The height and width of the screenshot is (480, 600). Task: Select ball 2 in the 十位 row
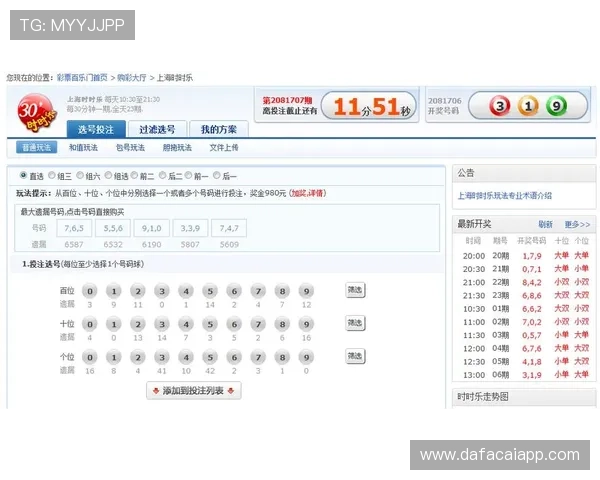point(138,324)
